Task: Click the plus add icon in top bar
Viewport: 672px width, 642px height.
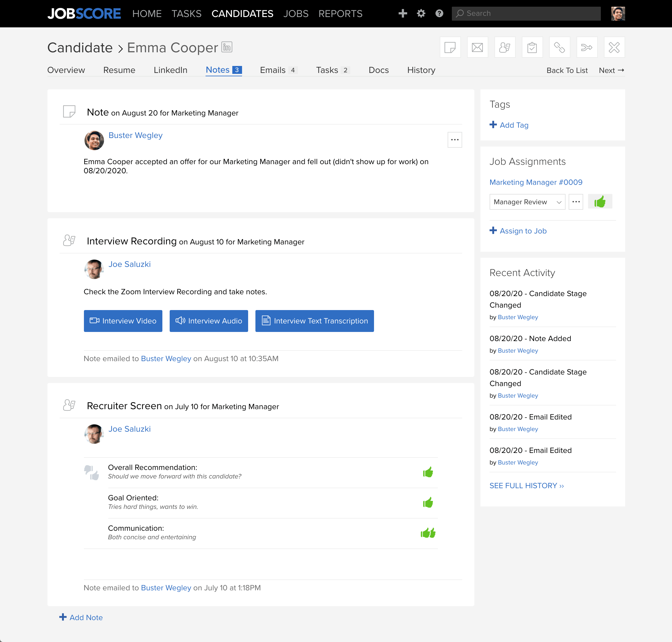Action: 403,13
